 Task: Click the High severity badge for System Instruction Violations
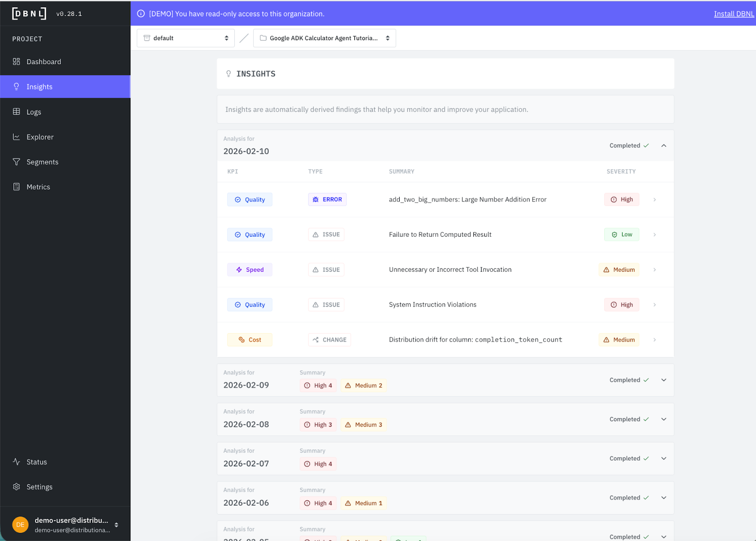622,305
